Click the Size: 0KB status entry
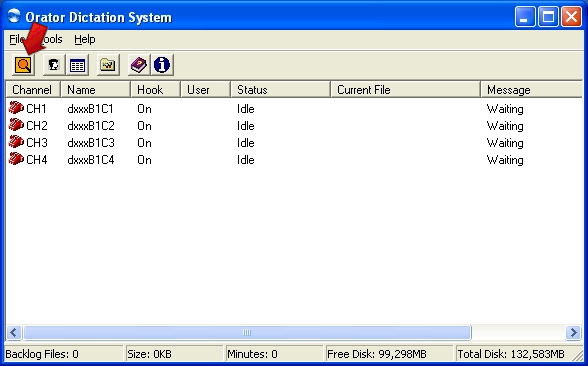 point(174,354)
